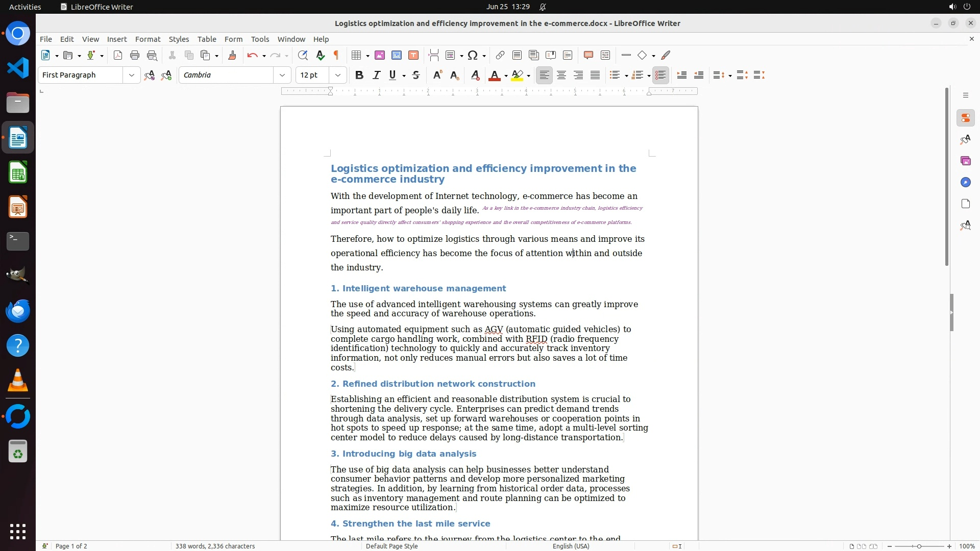Click the word count in status bar

coord(215,546)
